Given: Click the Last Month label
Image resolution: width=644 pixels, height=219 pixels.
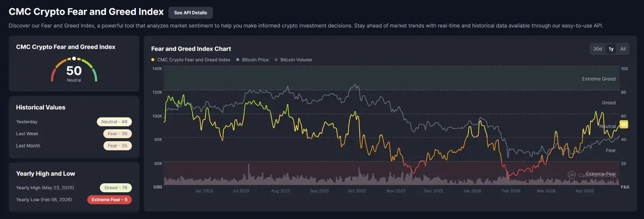Looking at the screenshot, I should pos(28,146).
